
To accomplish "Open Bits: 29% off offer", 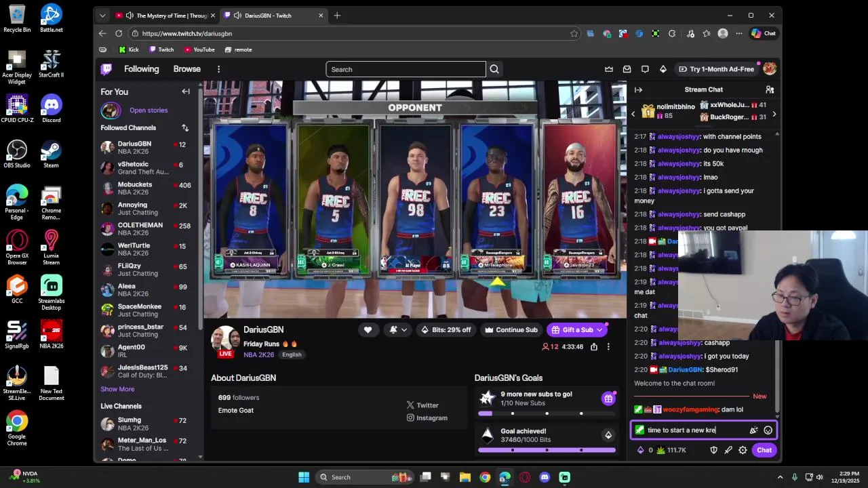I will tap(446, 330).
